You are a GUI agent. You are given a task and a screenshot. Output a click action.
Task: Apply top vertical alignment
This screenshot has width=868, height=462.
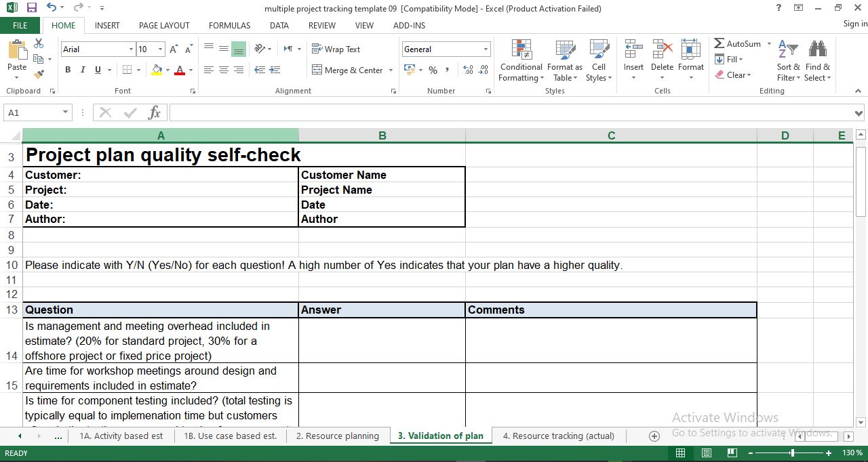pos(209,49)
